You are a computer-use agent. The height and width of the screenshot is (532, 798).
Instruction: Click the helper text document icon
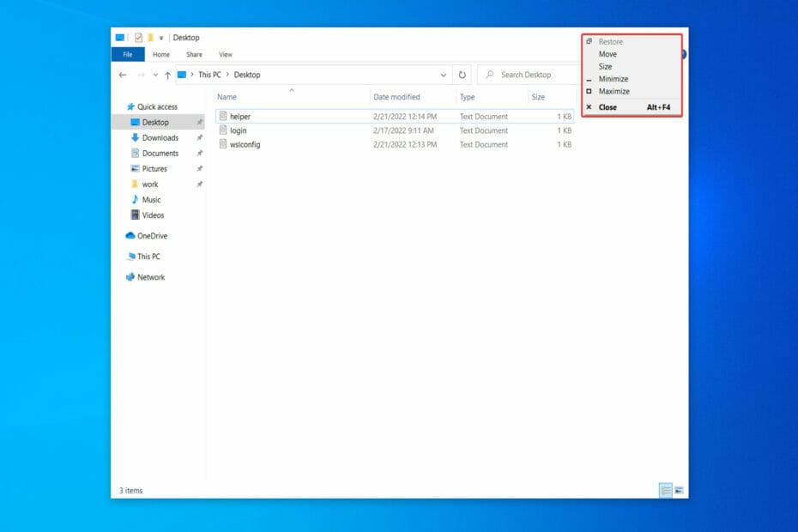pyautogui.click(x=221, y=116)
